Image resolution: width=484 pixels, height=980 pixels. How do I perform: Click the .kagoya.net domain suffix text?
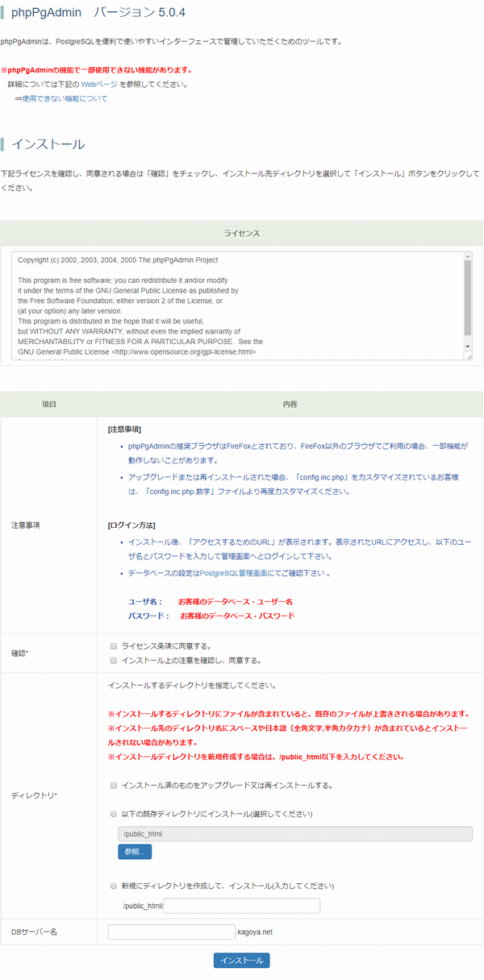255,932
